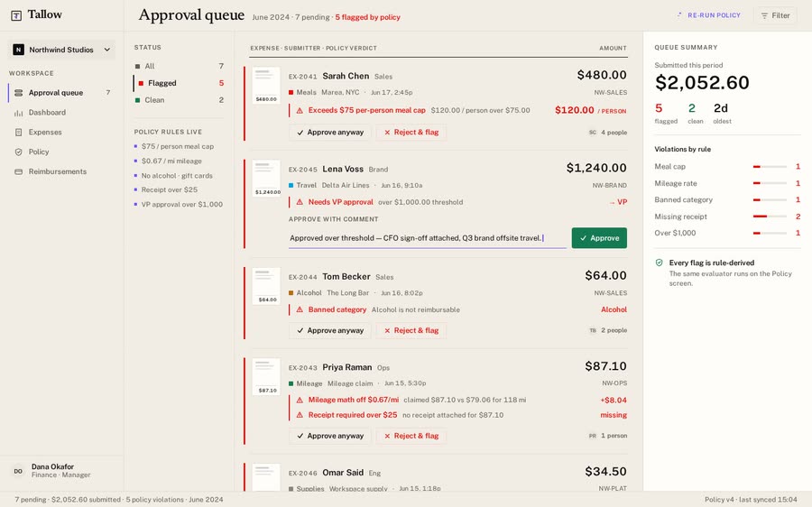Screen dimensions: 812x507
Task: Click the sparkle icon beside Re-run Policy
Action: click(679, 15)
